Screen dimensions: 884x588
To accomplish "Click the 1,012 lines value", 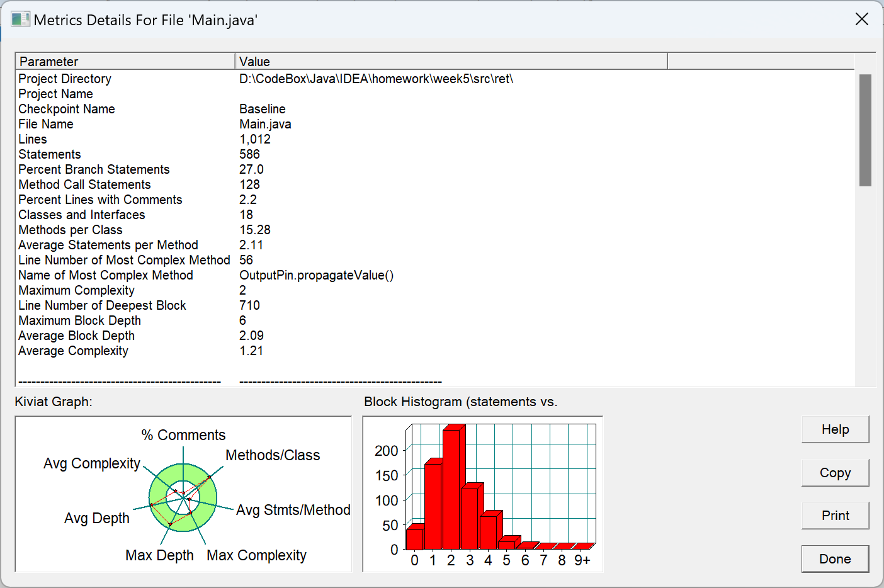I will click(x=255, y=139).
